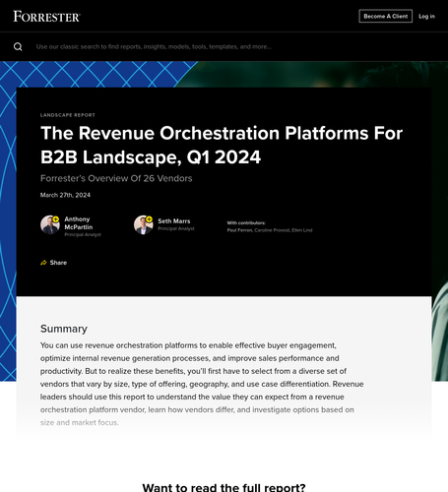Click the subtitle "Forrester's Overview Of 26 Vendors"
Screen dimensions: 448x492
[116, 178]
